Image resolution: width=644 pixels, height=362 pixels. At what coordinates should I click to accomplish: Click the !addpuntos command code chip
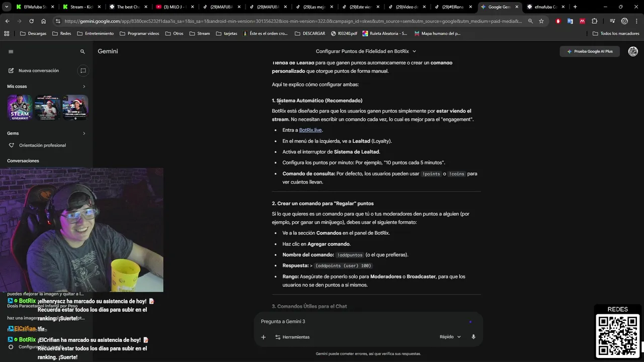349,255
